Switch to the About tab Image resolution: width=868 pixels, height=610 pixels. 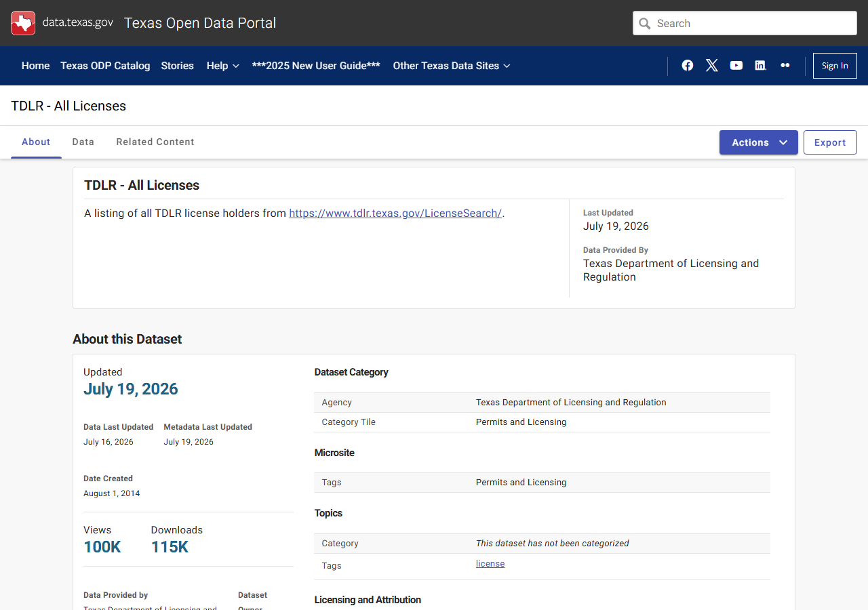click(36, 142)
